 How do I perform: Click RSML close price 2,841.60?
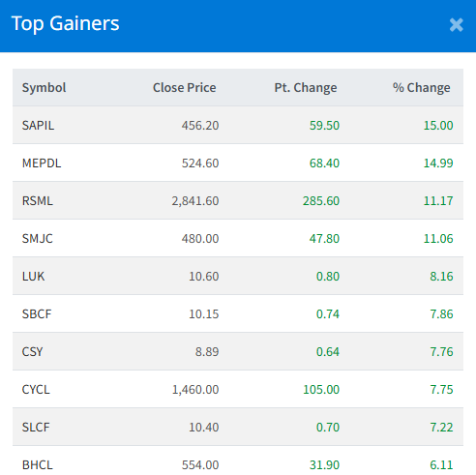(x=195, y=201)
